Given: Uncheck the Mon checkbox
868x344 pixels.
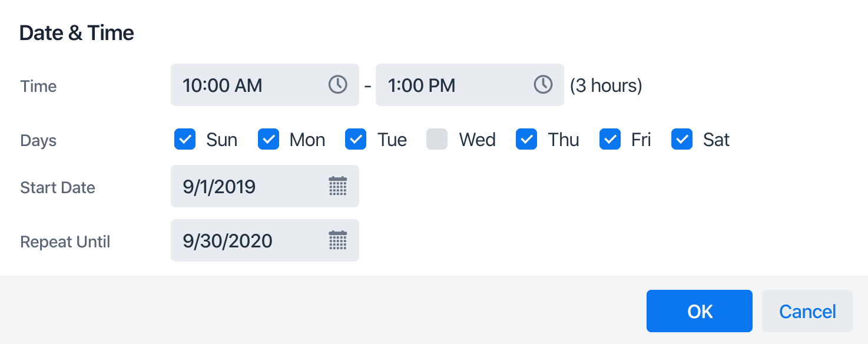Looking at the screenshot, I should coord(269,140).
